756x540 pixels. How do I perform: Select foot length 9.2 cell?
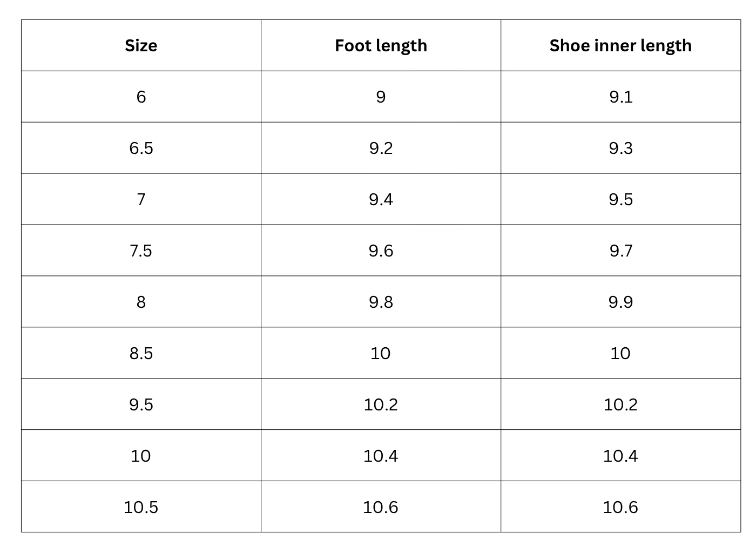[381, 148]
